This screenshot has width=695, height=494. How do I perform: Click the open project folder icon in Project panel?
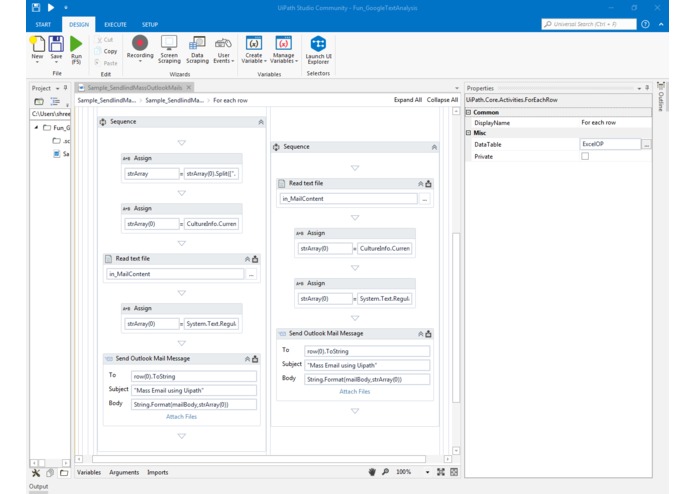(39, 101)
